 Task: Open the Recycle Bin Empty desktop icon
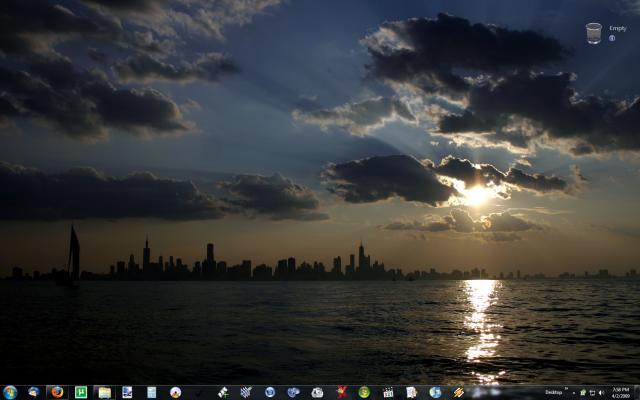coord(594,33)
